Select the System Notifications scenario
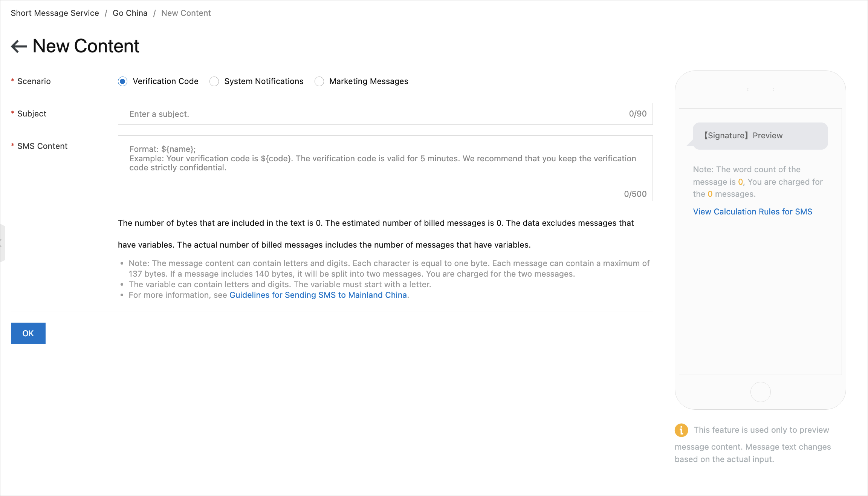The image size is (868, 496). 214,81
